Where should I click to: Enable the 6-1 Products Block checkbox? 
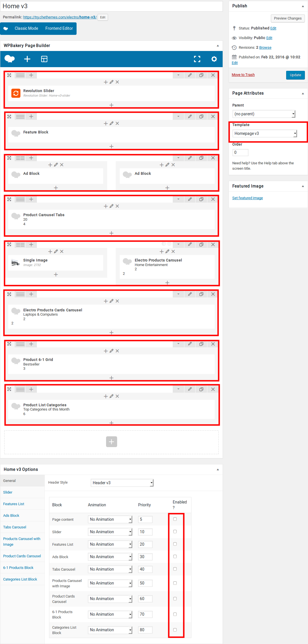point(175,614)
